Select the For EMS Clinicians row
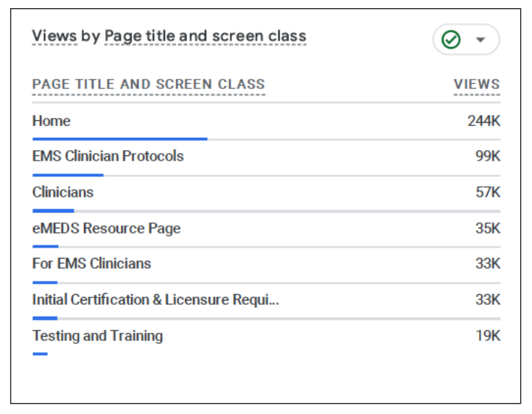This screenshot has height=414, width=532. pos(91,264)
